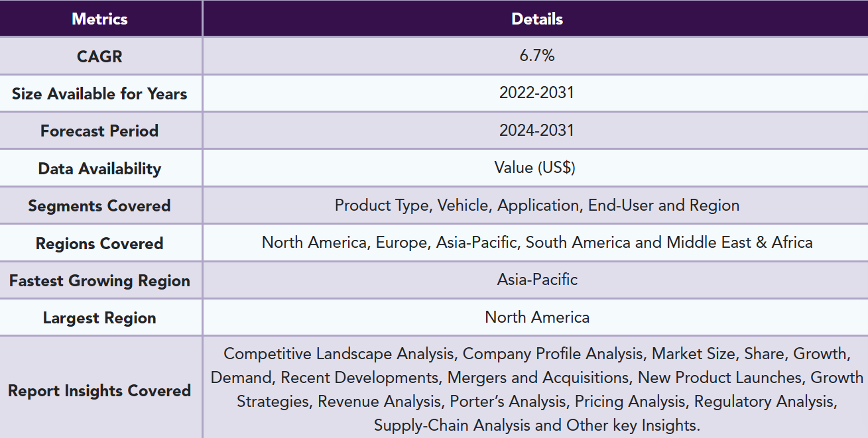Click the 'Competitive Landscape Analysis' insights text
This screenshot has width=868, height=438.
click(537, 390)
